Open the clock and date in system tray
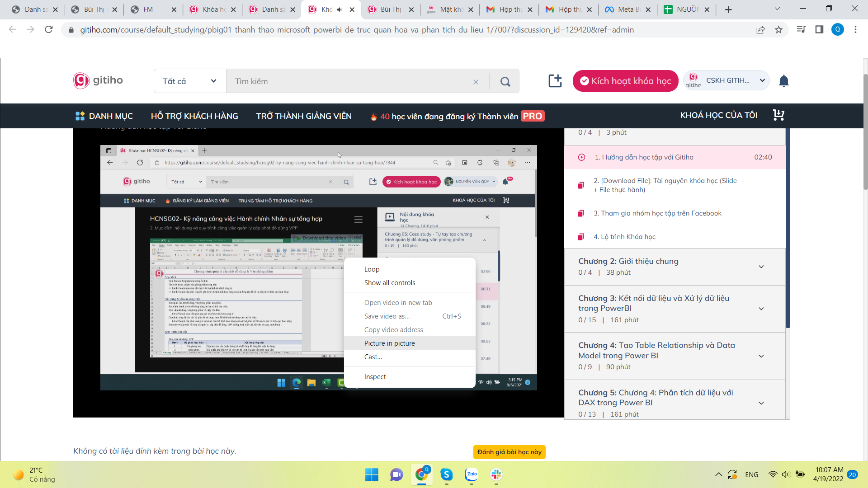 (829, 474)
